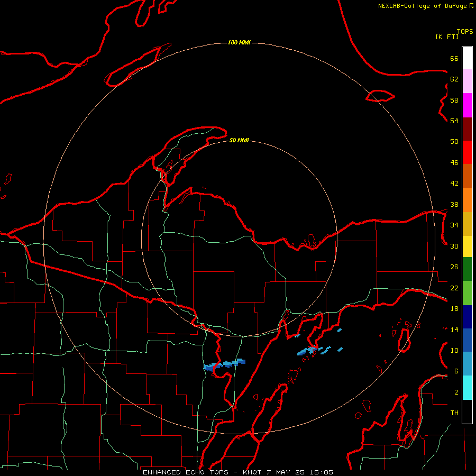Pick the bright yellow legend color band
Screen dimensions: 476x476
(467, 246)
